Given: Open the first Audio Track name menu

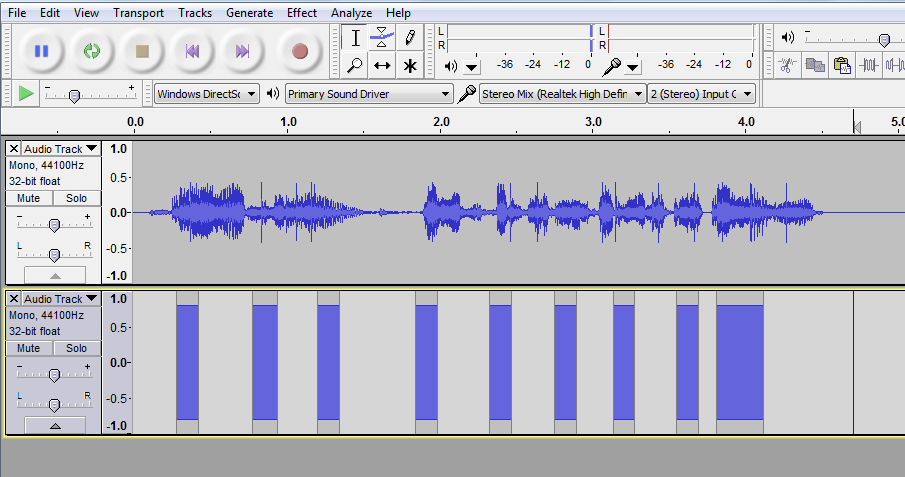Looking at the screenshot, I should pos(61,149).
